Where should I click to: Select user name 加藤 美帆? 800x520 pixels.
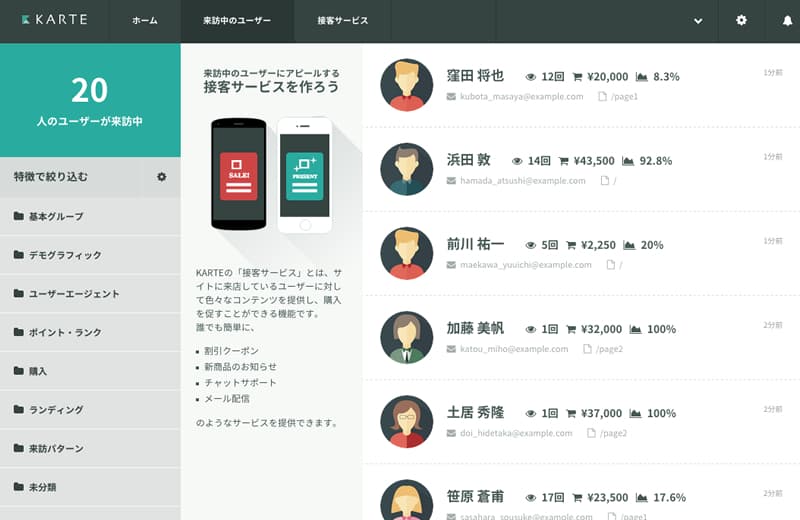[x=476, y=328]
